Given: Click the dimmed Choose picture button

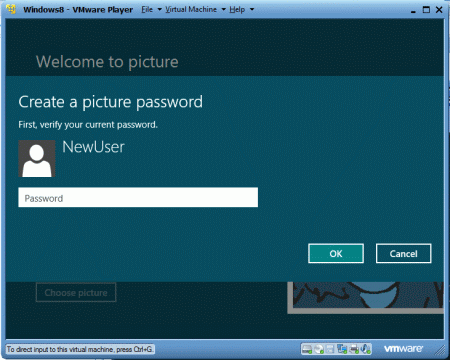Looking at the screenshot, I should pos(76,292).
